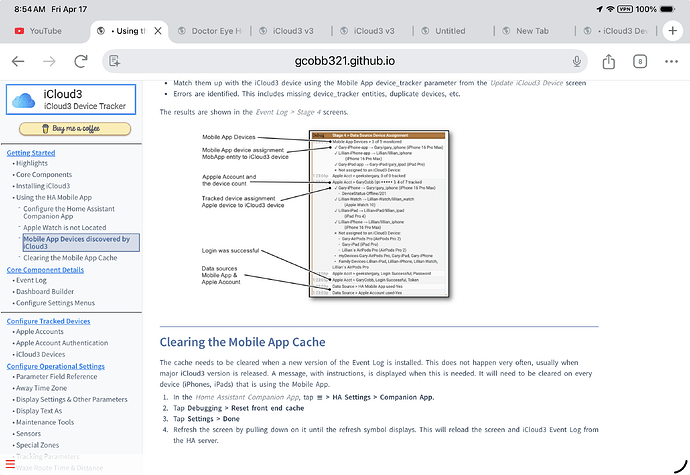Click the Clearing the Mobile App Cache heading
Viewport: 690px width, 475px height.
tap(242, 342)
